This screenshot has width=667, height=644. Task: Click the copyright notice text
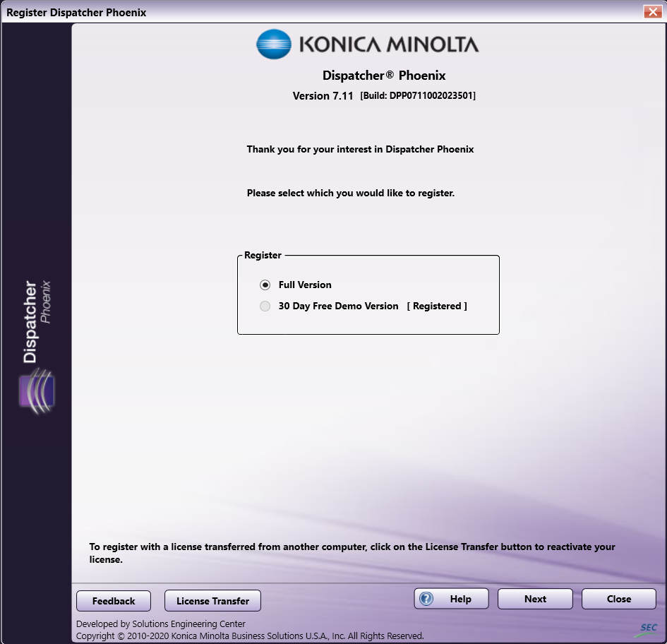250,636
